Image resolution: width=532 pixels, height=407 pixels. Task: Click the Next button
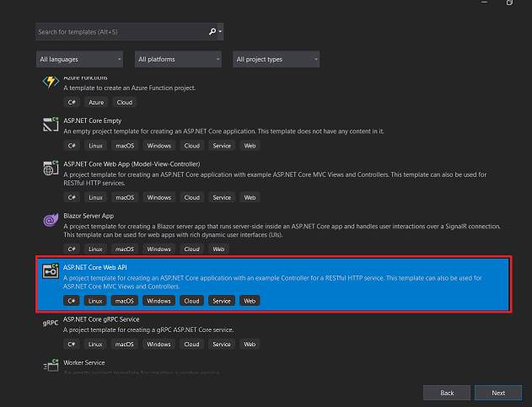[x=498, y=393]
